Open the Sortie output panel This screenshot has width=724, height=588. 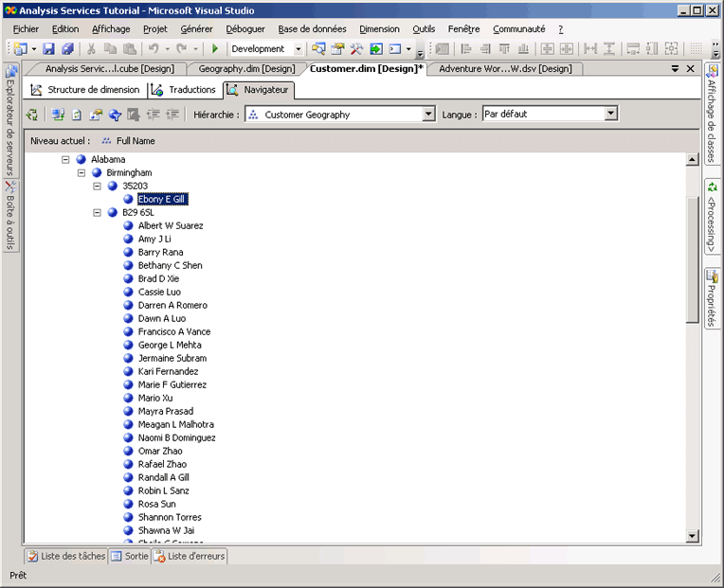click(x=130, y=556)
